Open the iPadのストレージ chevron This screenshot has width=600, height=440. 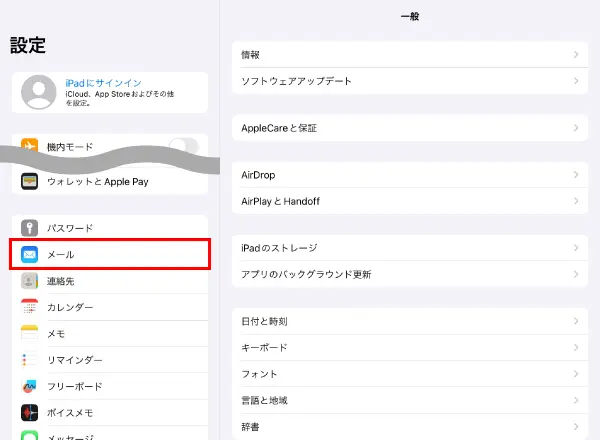576,248
